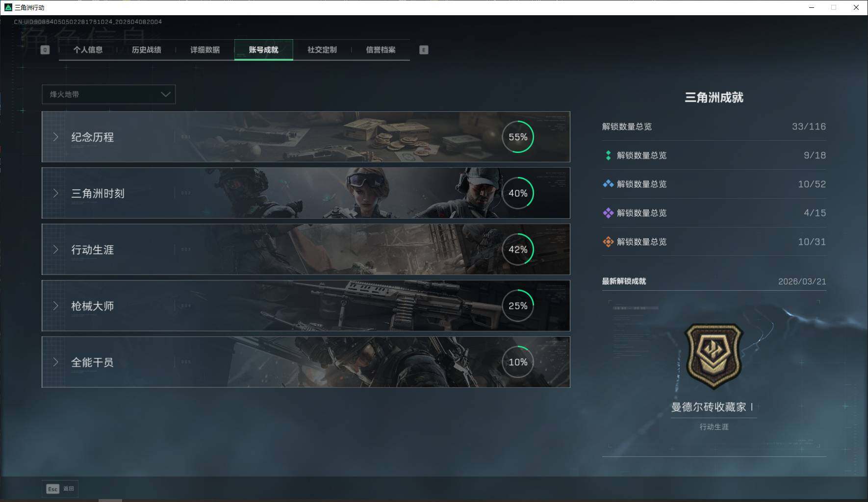Click the blue diamonds rarity icon
The height and width of the screenshot is (502, 868).
pyautogui.click(x=608, y=184)
